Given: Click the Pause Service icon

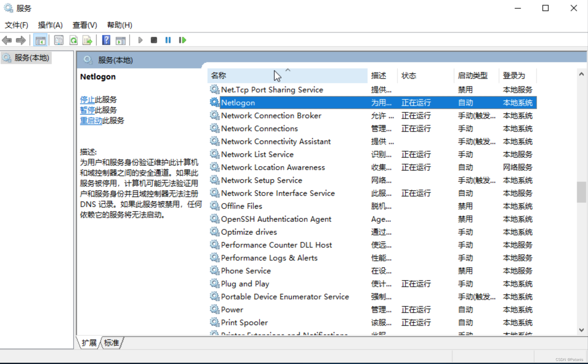Looking at the screenshot, I should pos(168,40).
